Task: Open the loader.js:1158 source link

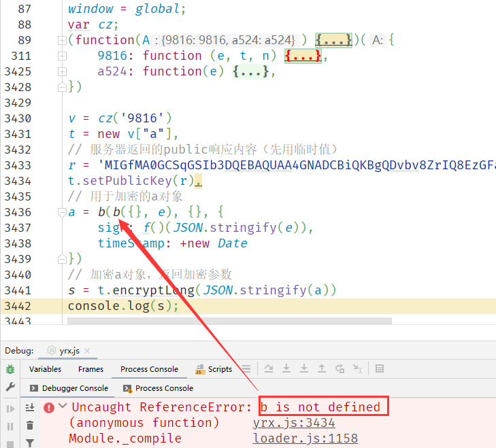Action: click(305, 438)
